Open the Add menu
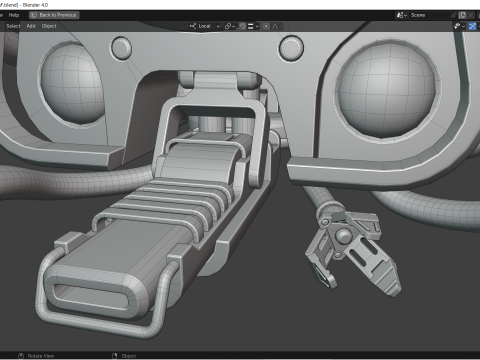The width and height of the screenshot is (480, 360). click(x=31, y=26)
